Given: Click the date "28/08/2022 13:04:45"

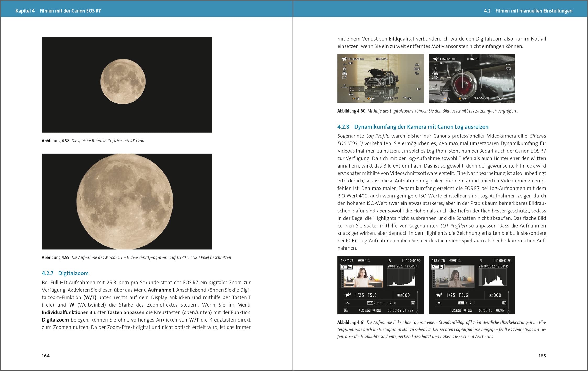Looking at the screenshot, I should [x=494, y=266].
